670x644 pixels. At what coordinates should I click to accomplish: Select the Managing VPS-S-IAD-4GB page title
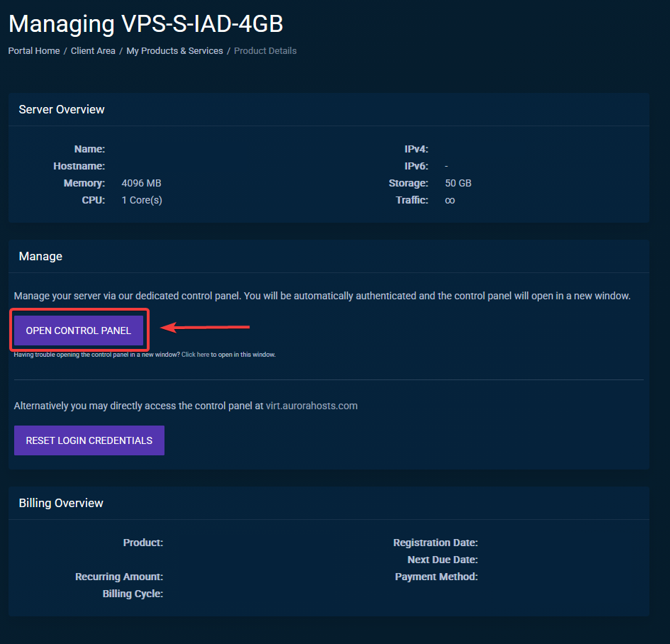tap(146, 23)
